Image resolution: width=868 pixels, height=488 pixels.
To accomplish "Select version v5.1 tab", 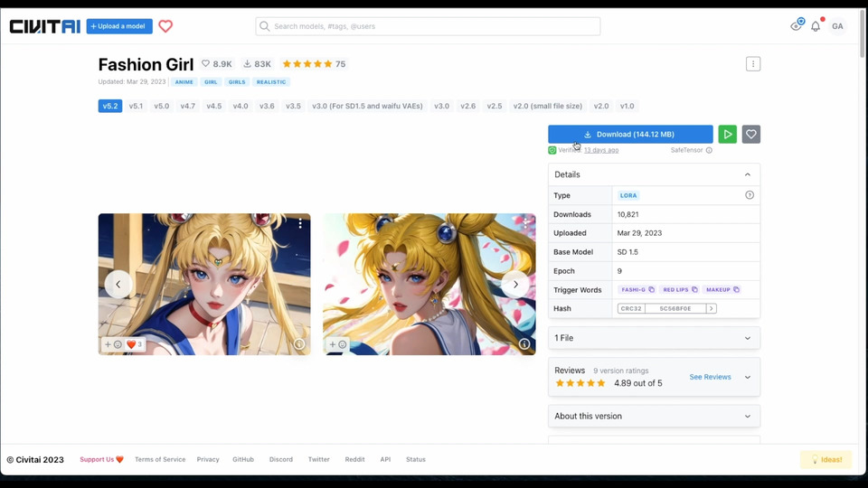I will (136, 106).
